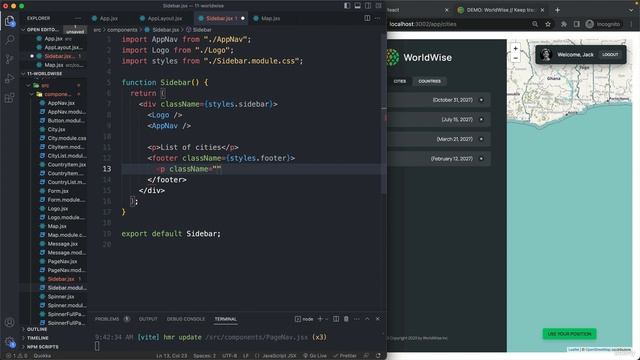Toggle secondary sidebar layout icon
The width and height of the screenshot is (640, 360).
[x=368, y=6]
